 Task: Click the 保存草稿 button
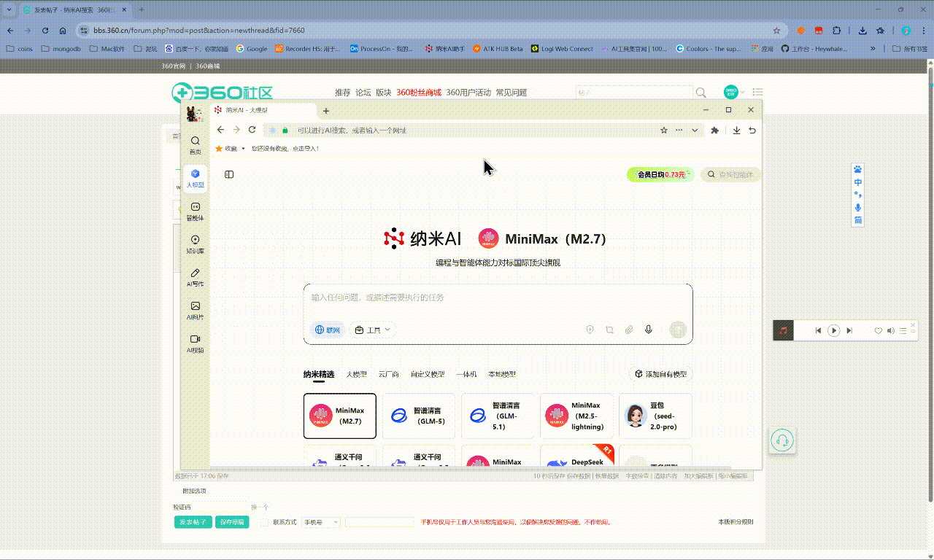pos(232,522)
